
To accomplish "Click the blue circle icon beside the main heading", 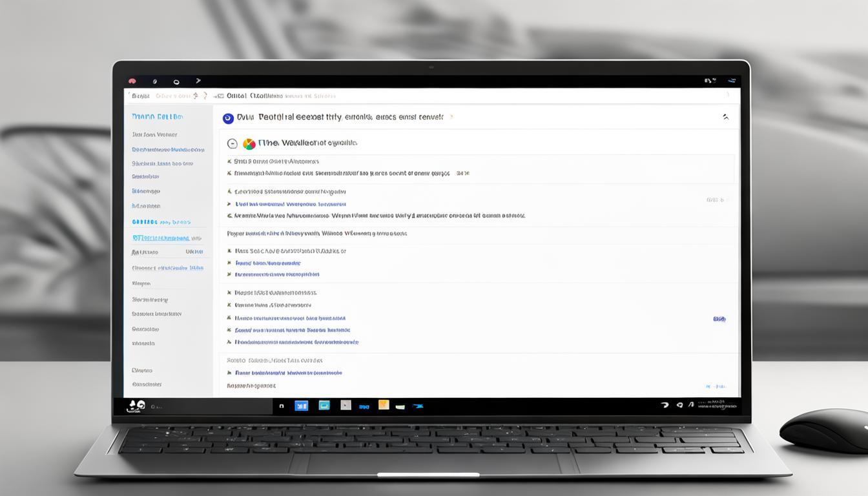I will [227, 118].
